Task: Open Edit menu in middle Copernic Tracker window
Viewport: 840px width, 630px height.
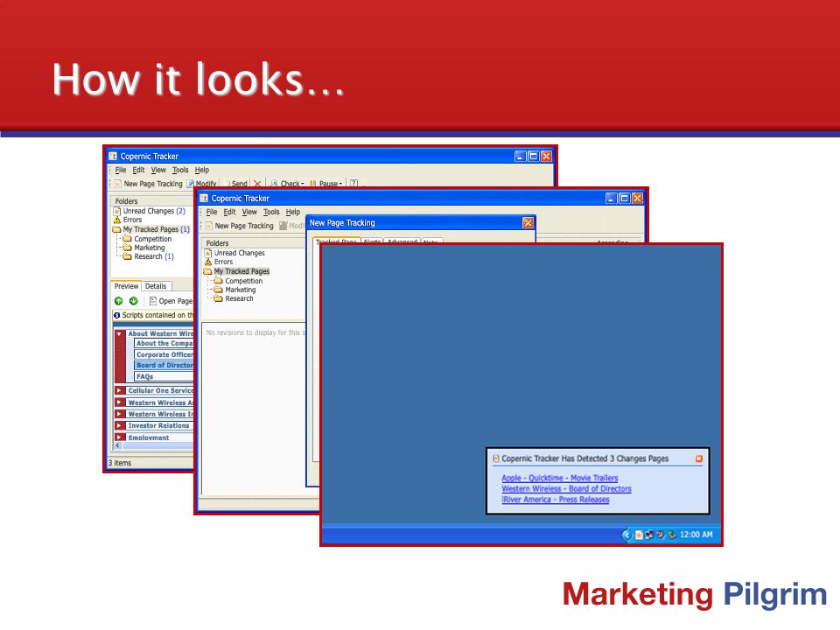Action: coord(229,212)
